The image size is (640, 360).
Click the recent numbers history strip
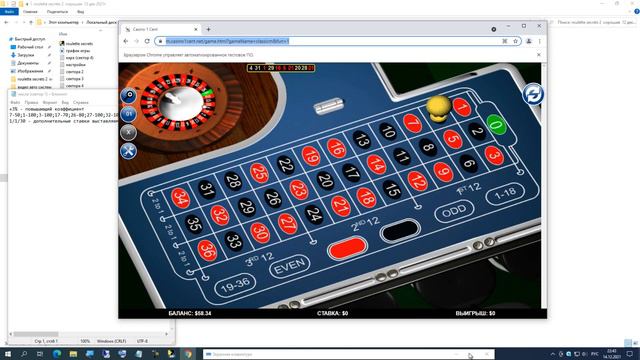pos(281,68)
